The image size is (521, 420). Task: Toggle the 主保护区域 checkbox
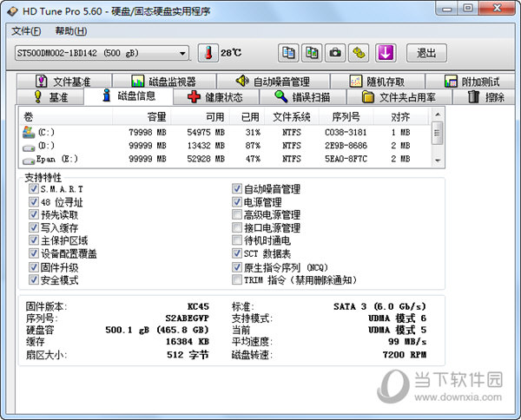[33, 240]
